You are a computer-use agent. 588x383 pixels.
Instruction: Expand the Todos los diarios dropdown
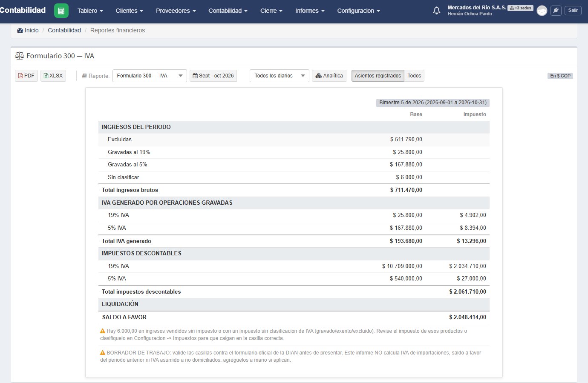280,76
